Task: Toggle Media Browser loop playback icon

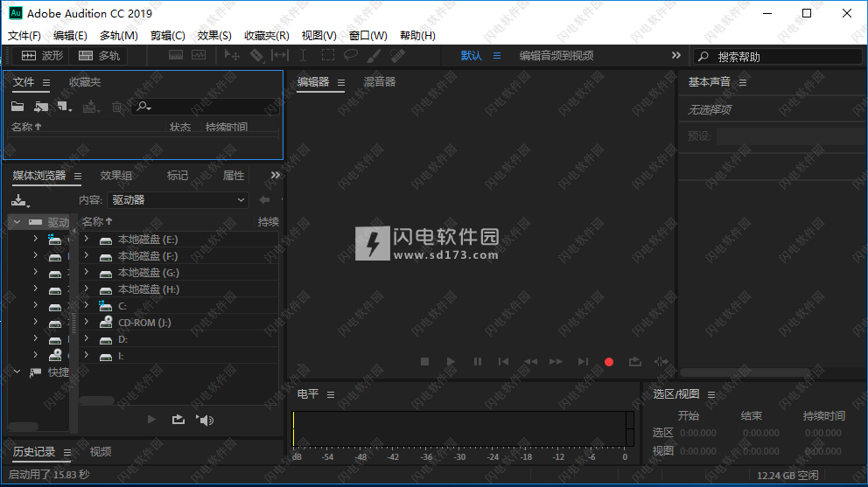Action: point(178,420)
